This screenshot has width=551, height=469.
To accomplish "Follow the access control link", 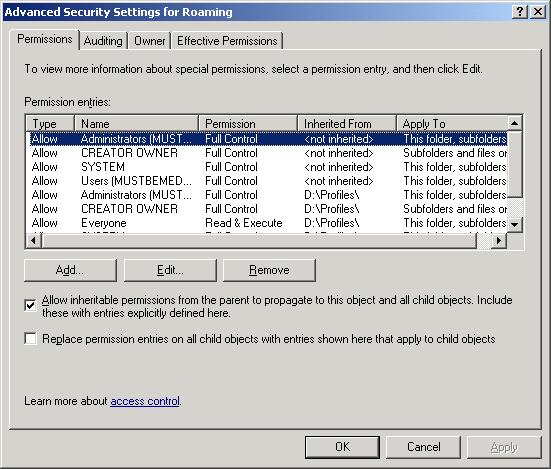I will click(x=145, y=401).
